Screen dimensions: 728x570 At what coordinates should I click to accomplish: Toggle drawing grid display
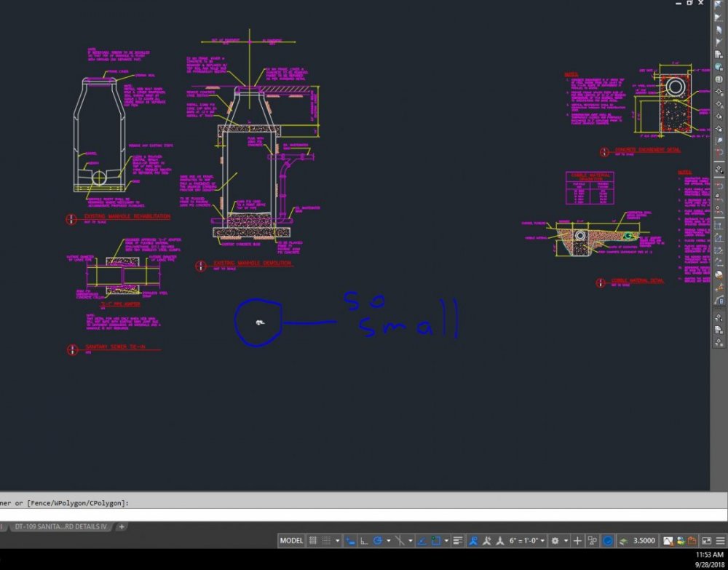pos(313,540)
